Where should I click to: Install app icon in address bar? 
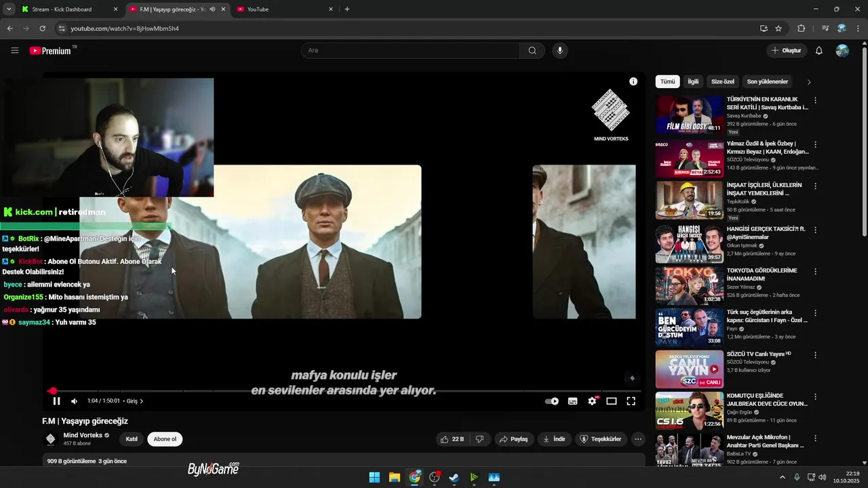tap(764, 28)
